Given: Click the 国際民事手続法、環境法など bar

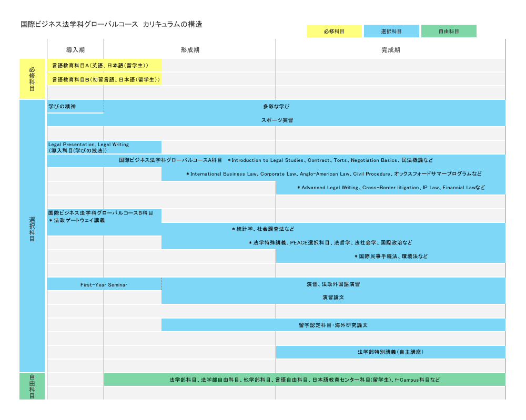Looking at the screenshot, I should 390,257.
